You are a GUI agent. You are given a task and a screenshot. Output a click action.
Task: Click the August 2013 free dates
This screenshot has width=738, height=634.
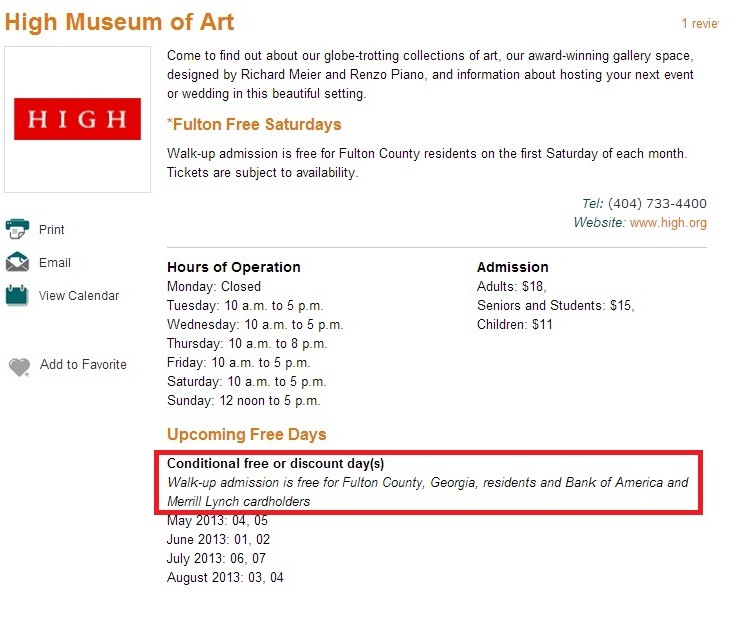pos(225,578)
